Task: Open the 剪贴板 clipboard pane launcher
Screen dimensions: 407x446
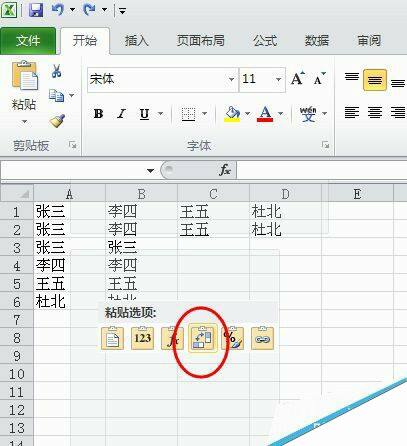Action: (72, 145)
